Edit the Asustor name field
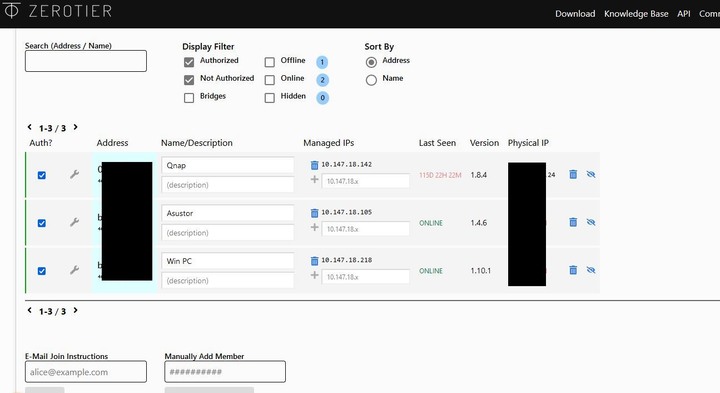 click(227, 213)
